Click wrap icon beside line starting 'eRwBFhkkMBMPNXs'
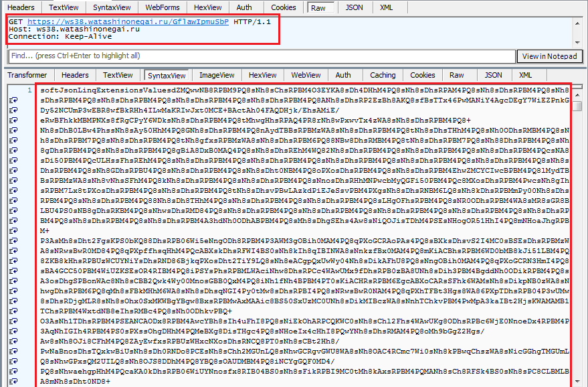588x387 pixels. [12, 120]
